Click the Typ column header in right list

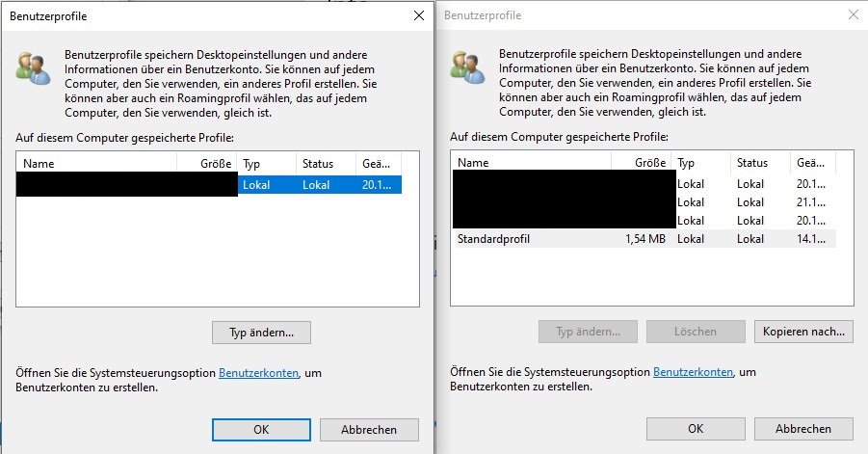[x=700, y=163]
